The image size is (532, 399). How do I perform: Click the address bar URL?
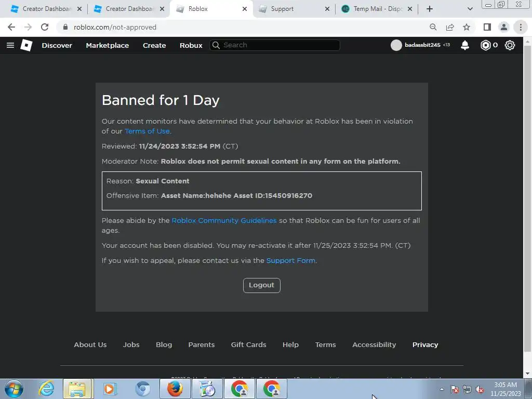click(115, 27)
